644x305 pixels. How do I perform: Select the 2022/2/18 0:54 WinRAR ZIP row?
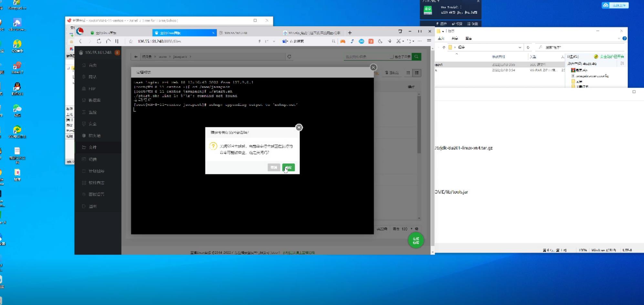500,70
